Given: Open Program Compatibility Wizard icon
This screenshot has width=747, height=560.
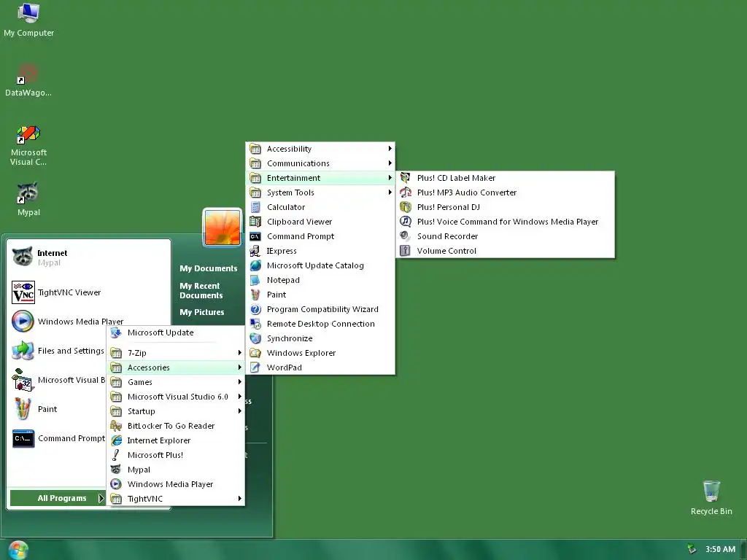Looking at the screenshot, I should point(255,309).
